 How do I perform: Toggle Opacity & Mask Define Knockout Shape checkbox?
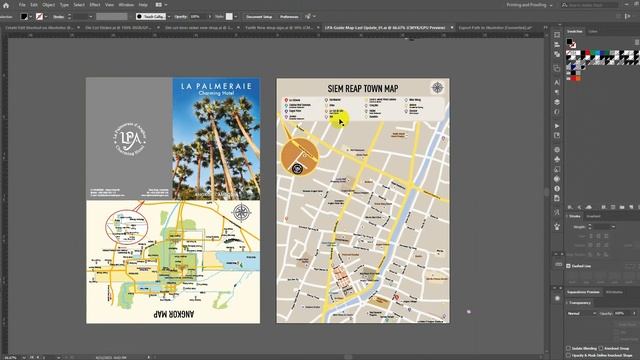tap(568, 356)
